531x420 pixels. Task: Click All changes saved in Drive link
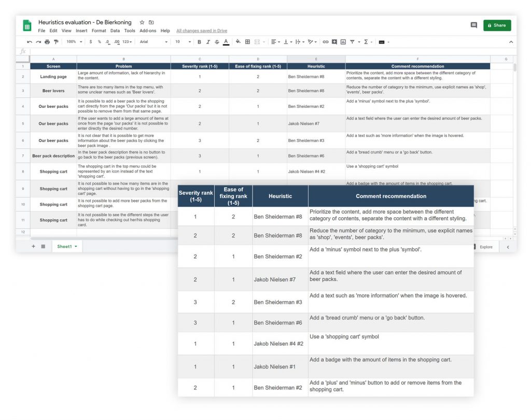click(x=202, y=31)
